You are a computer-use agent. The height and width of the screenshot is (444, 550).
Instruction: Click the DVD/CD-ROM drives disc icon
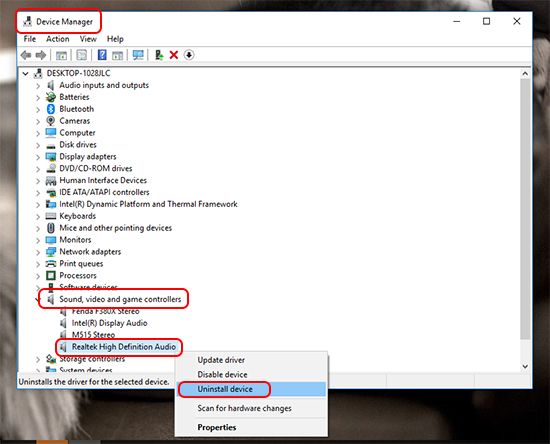point(51,168)
